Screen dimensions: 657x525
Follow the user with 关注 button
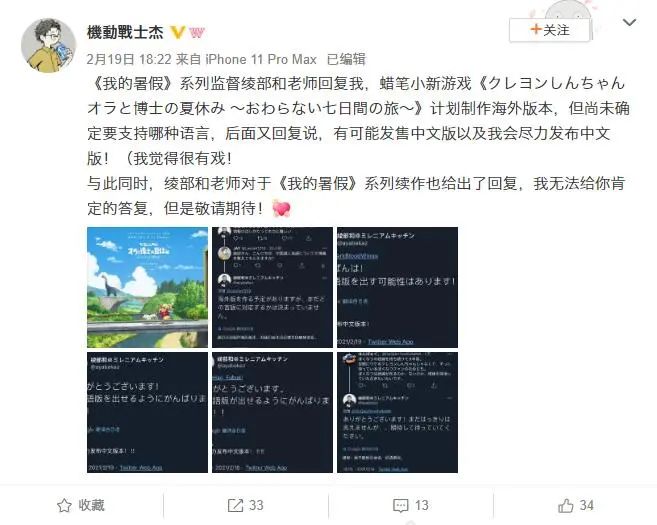tap(549, 30)
